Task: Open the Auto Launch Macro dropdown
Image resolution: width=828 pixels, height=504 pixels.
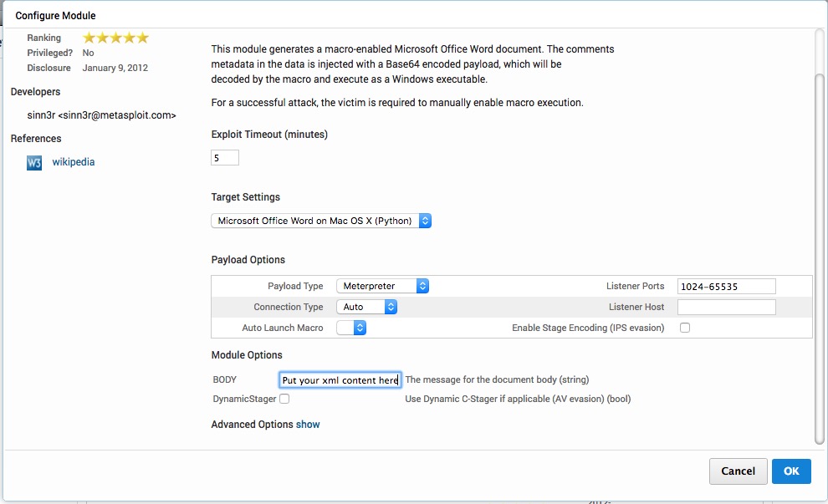Action: 351,328
